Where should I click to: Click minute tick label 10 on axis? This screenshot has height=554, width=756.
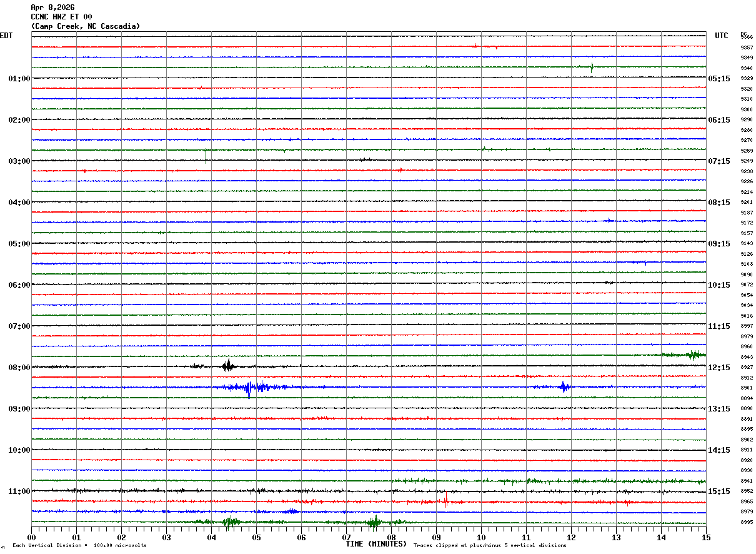481,537
